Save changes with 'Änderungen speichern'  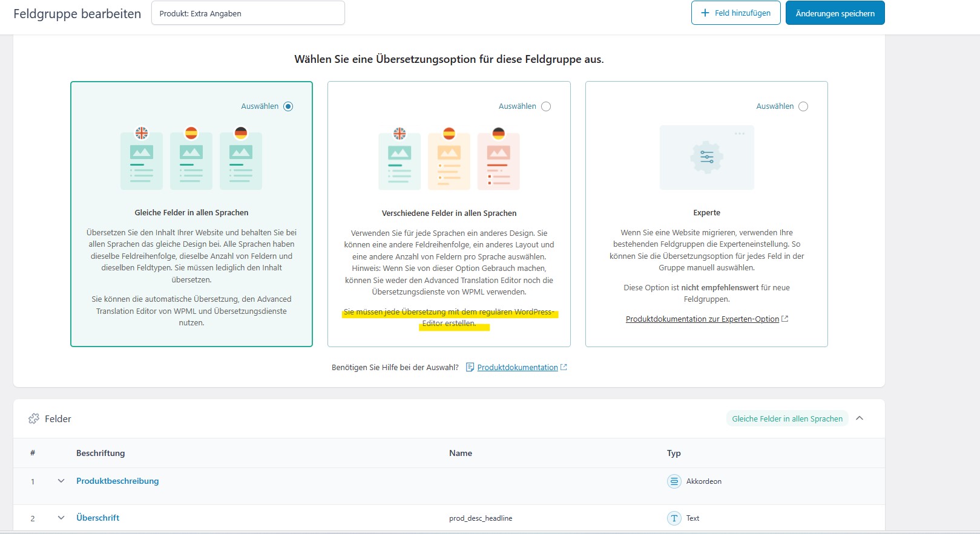click(x=835, y=13)
